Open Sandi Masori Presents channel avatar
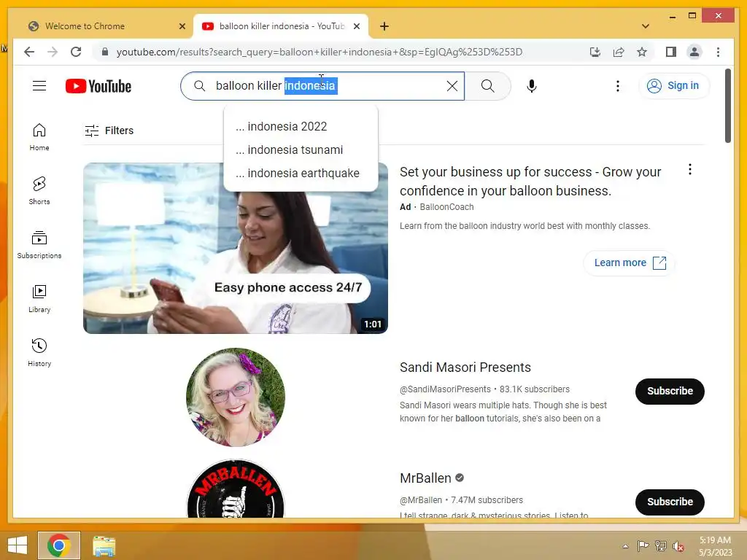 (236, 397)
